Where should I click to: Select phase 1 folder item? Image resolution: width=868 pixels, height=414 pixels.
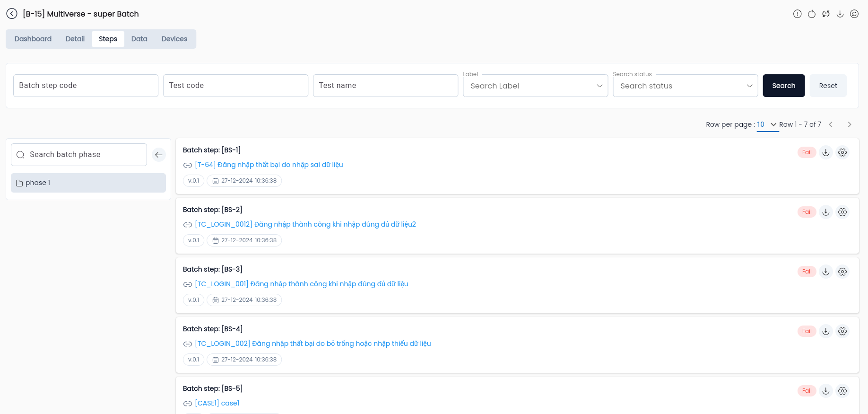88,183
